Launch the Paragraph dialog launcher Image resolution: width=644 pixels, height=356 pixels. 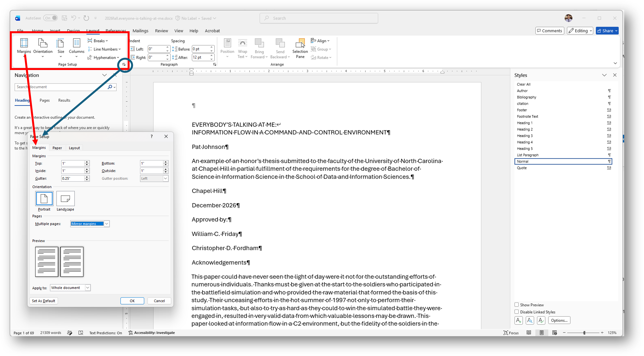(x=214, y=64)
